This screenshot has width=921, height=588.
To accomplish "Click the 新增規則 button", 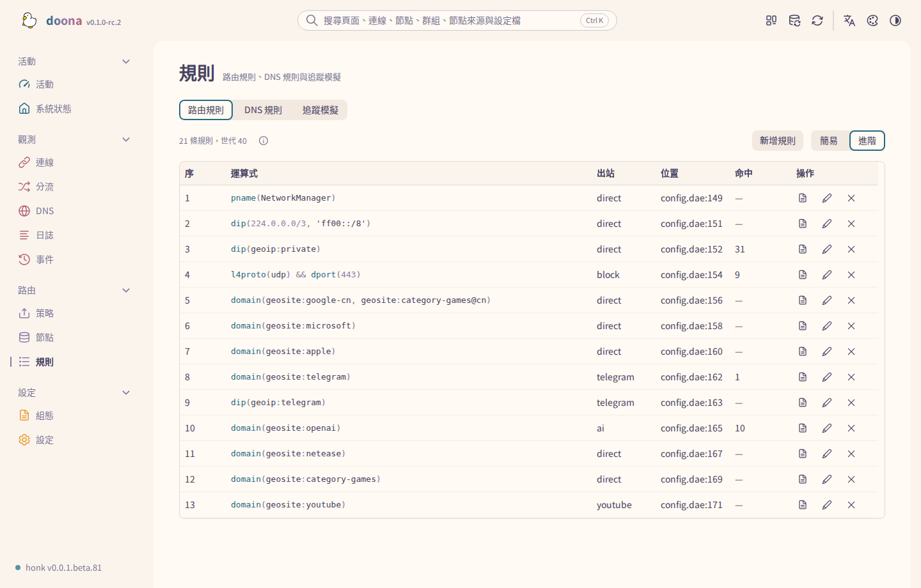I will point(778,141).
